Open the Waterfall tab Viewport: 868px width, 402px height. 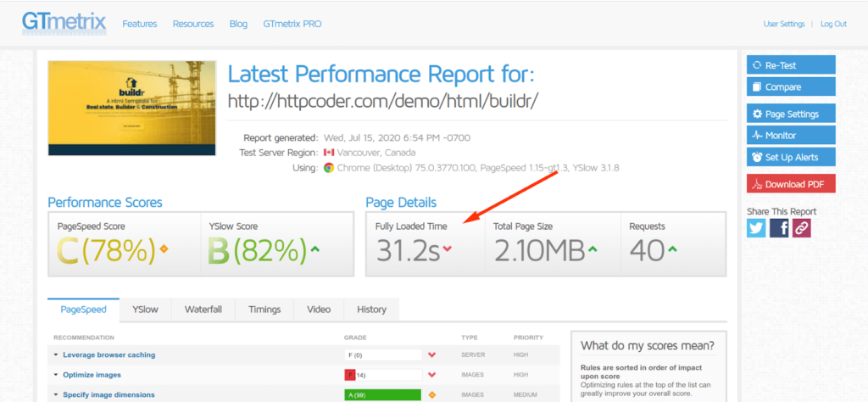tap(203, 310)
